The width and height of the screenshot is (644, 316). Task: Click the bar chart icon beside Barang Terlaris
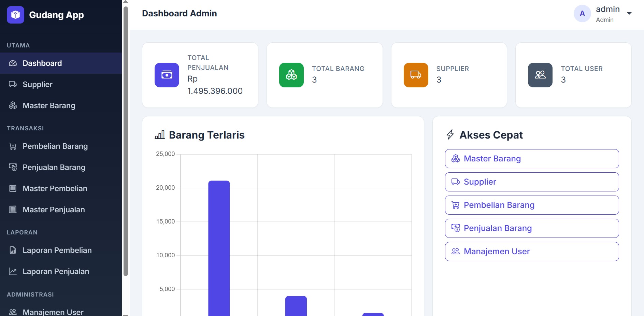[x=160, y=135]
